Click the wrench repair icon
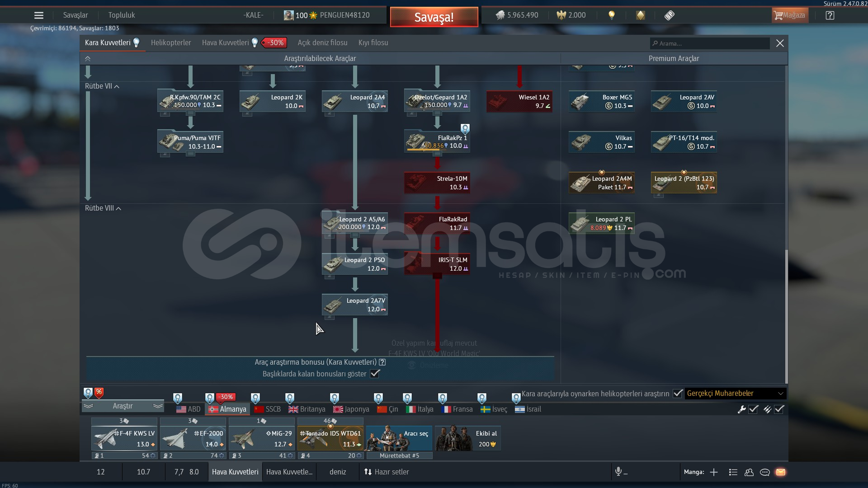Screen dimensions: 868x488 pyautogui.click(x=741, y=409)
